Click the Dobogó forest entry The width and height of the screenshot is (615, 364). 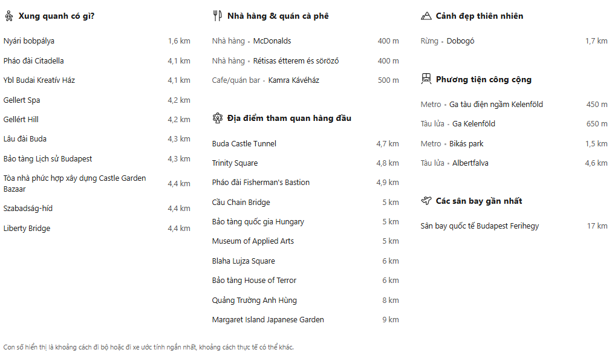(460, 41)
